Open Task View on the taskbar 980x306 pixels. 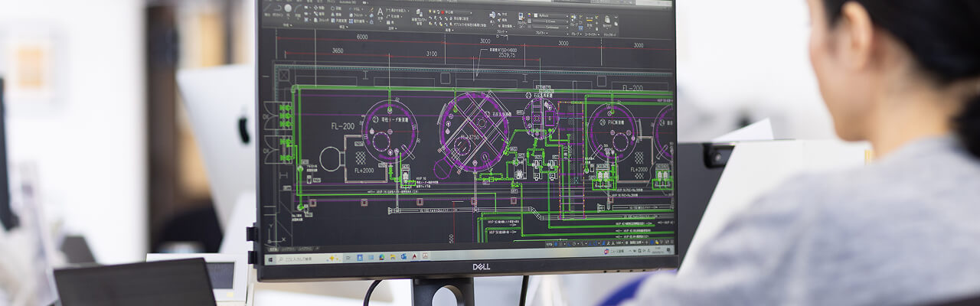348,258
